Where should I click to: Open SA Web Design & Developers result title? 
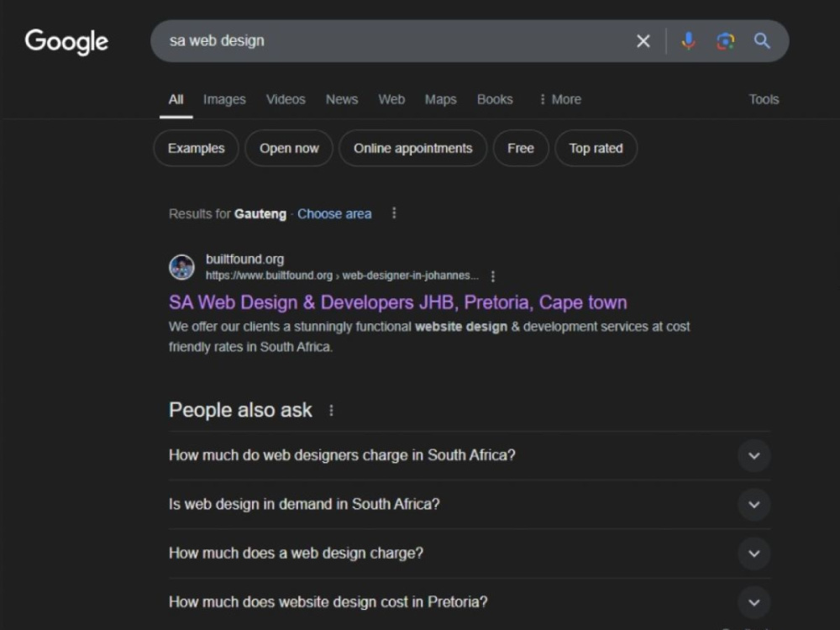tap(397, 302)
